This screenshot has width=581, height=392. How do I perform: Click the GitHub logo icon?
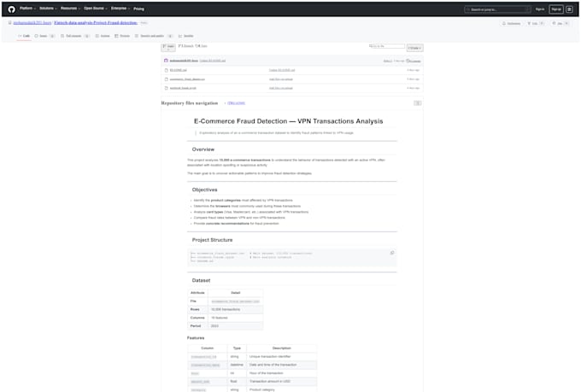[11, 9]
